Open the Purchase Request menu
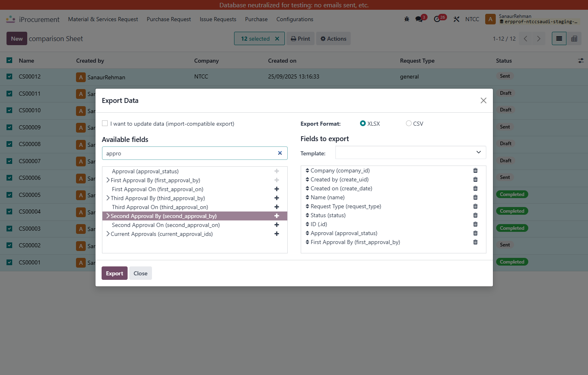The width and height of the screenshot is (588, 375). point(169,19)
